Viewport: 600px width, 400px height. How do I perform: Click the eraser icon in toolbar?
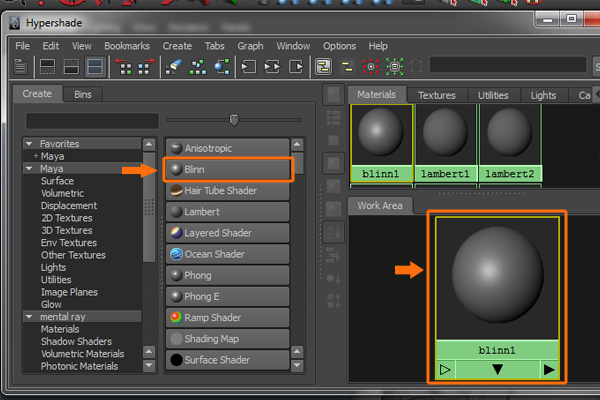point(173,67)
